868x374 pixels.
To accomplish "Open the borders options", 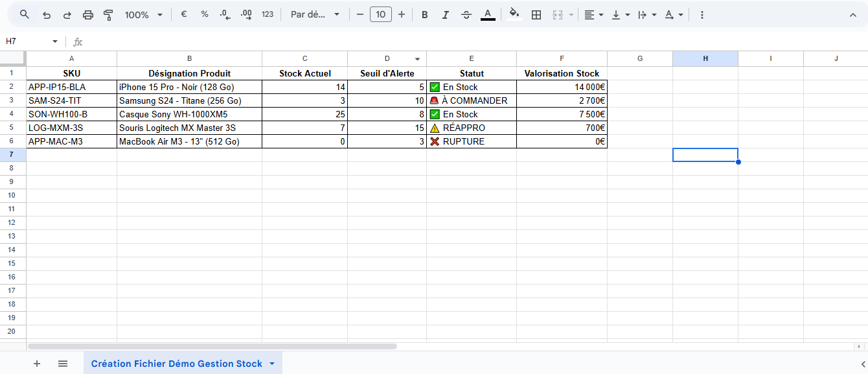I will pos(536,14).
